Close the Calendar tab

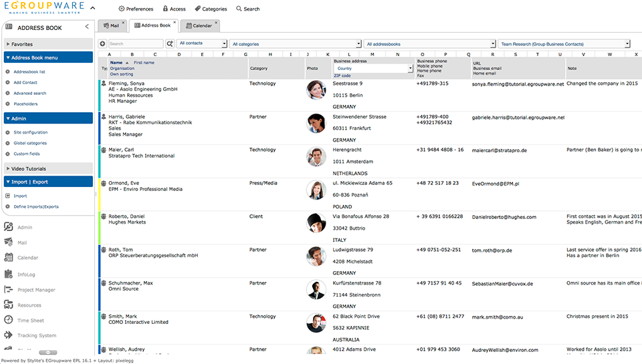point(216,22)
